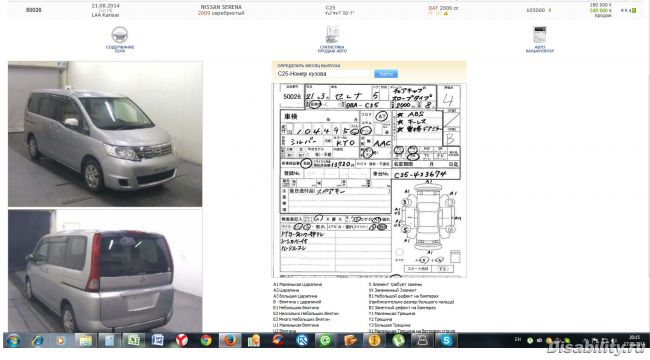Image resolution: width=650 pixels, height=360 pixels.
Task: Open Google Chrome from the taskbar
Action: click(x=206, y=341)
